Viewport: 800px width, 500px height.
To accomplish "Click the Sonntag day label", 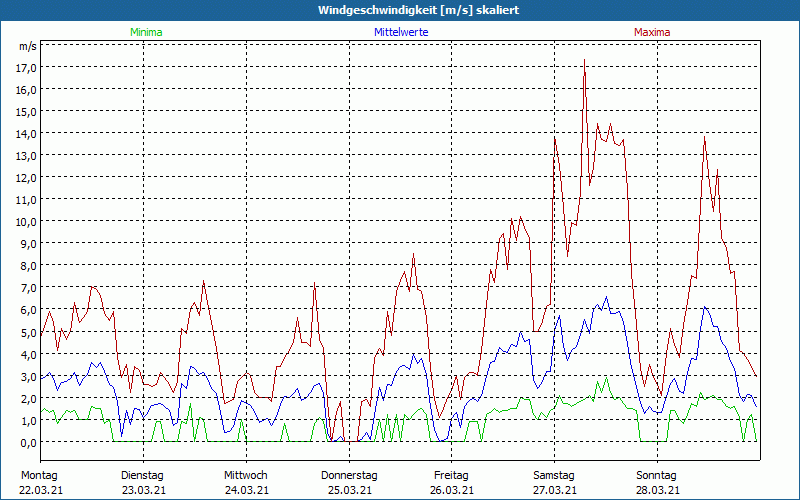I will 657,475.
